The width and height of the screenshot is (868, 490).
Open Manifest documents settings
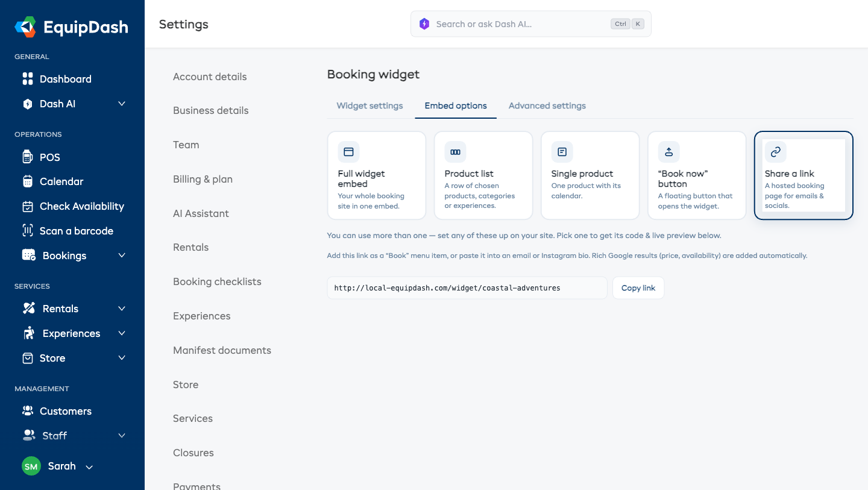tap(222, 350)
